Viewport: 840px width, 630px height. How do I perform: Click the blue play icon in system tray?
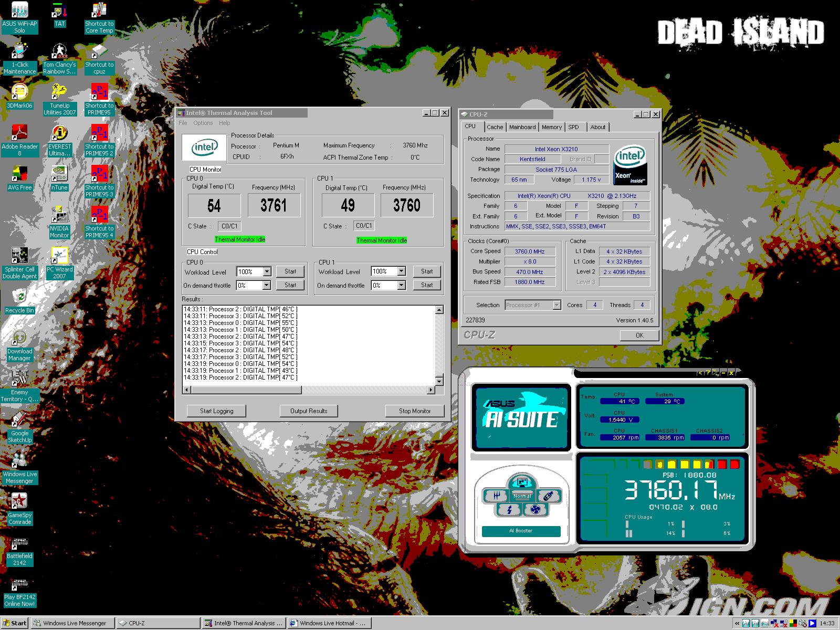point(813,623)
